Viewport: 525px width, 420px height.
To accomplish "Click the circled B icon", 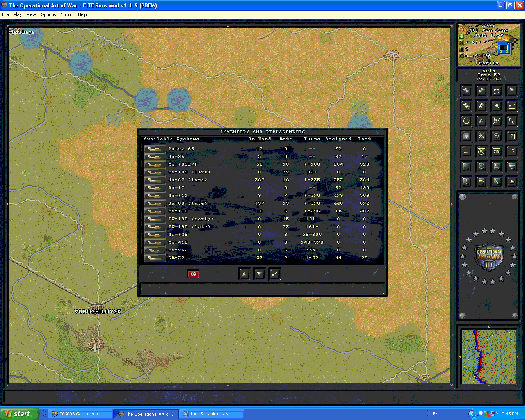I will pyautogui.click(x=481, y=151).
